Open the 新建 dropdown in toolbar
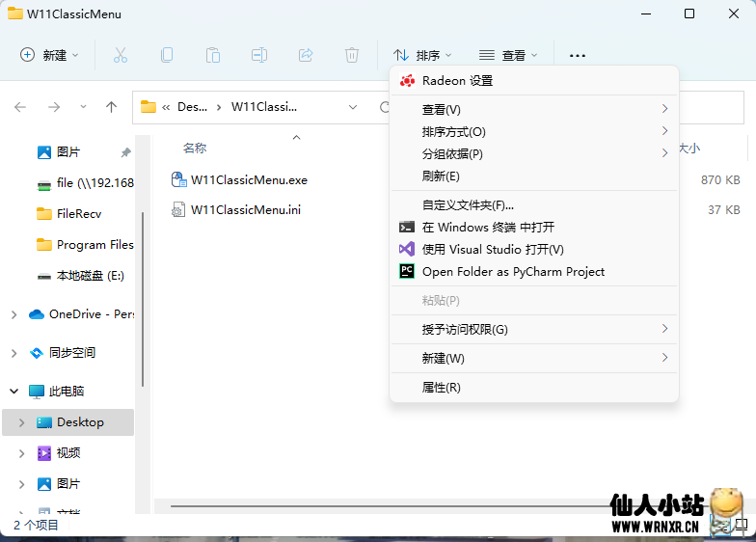The width and height of the screenshot is (756, 542). pos(48,56)
